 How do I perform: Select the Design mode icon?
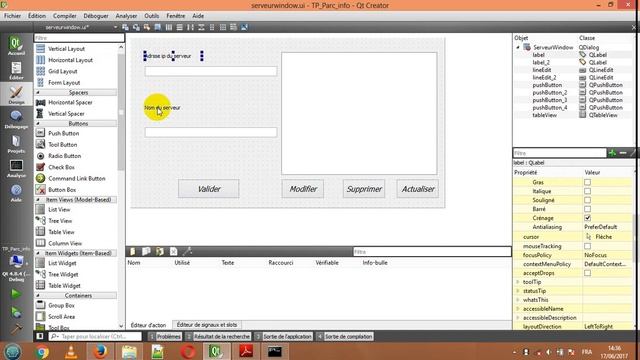click(16, 95)
